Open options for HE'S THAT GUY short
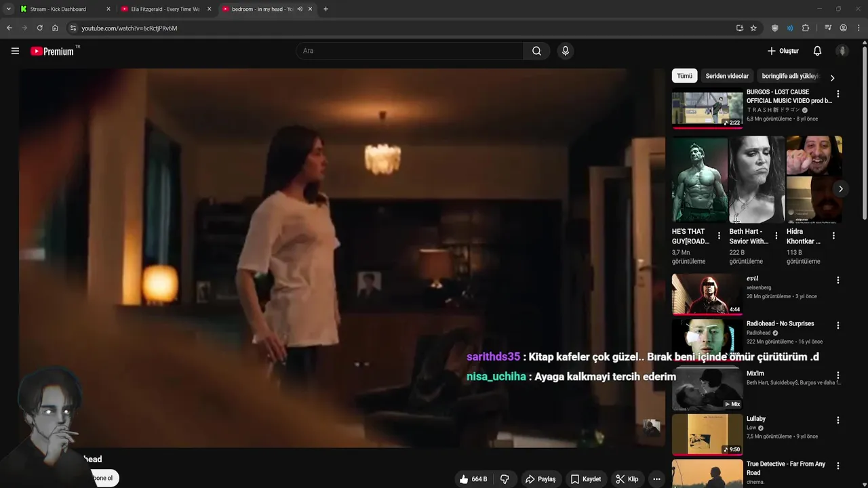This screenshot has height=488, width=868. [x=719, y=236]
